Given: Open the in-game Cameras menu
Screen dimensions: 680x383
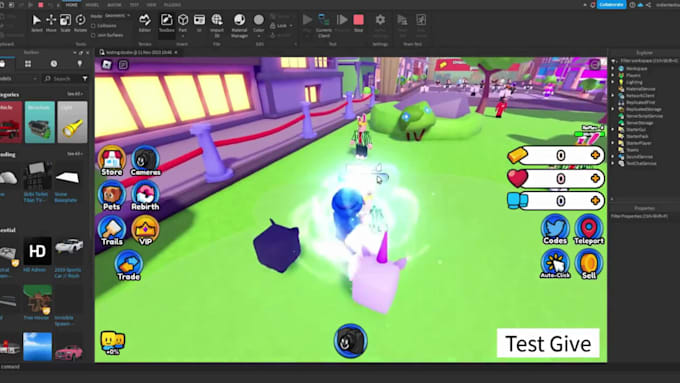Looking at the screenshot, I should [145, 160].
